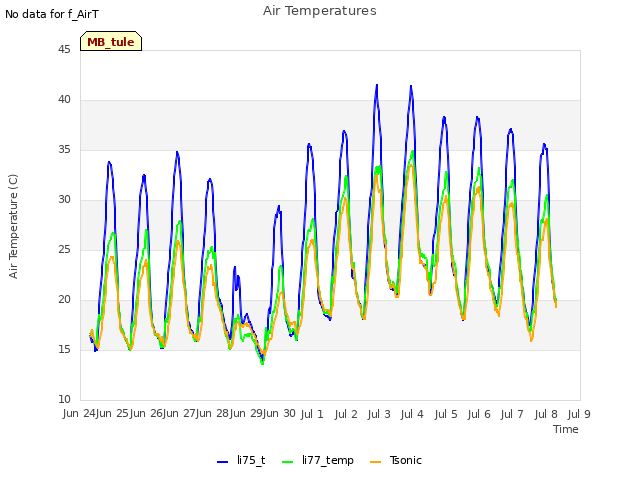Click the 10 y-axis value

(x=64, y=399)
